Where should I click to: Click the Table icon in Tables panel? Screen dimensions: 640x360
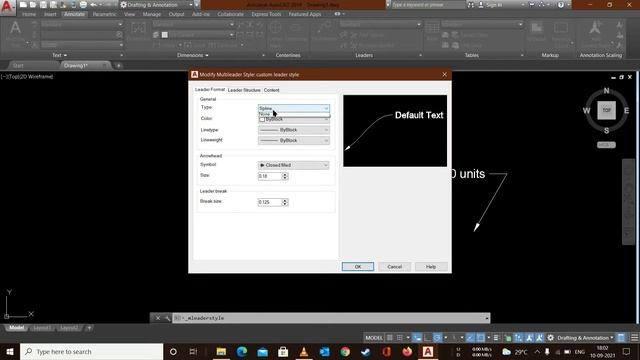click(x=432, y=29)
